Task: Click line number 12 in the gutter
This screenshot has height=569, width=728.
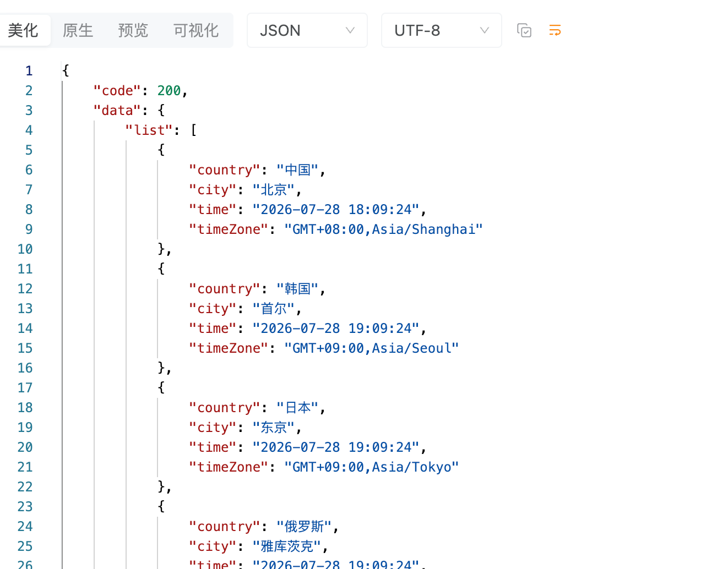Action: coord(25,289)
